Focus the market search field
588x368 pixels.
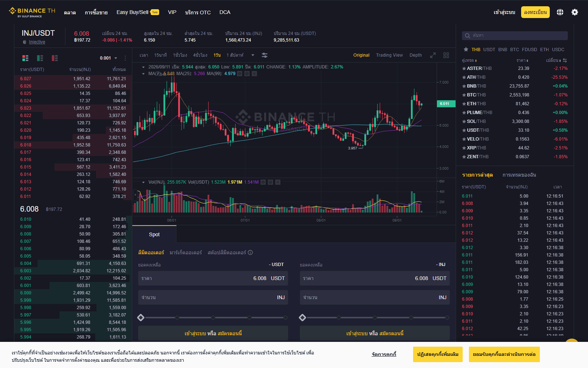[515, 36]
